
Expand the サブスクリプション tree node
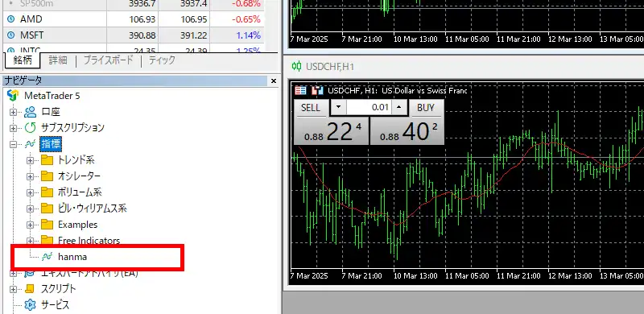tap(13, 128)
